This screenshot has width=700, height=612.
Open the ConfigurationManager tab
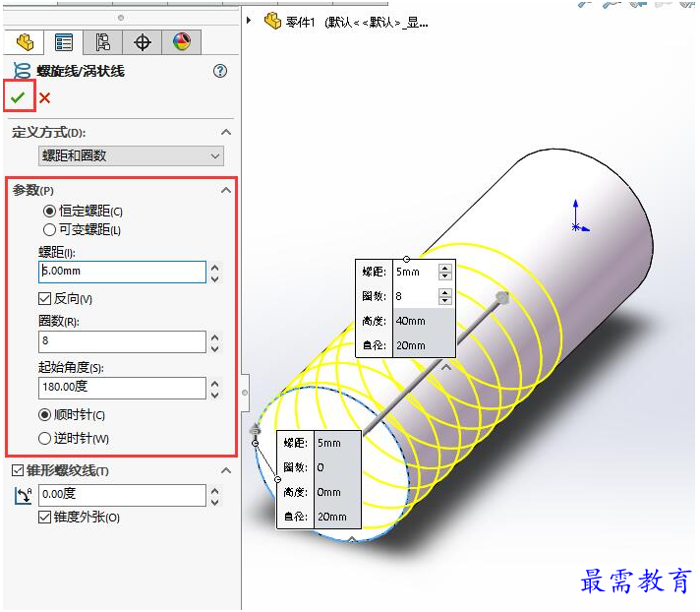tap(102, 42)
